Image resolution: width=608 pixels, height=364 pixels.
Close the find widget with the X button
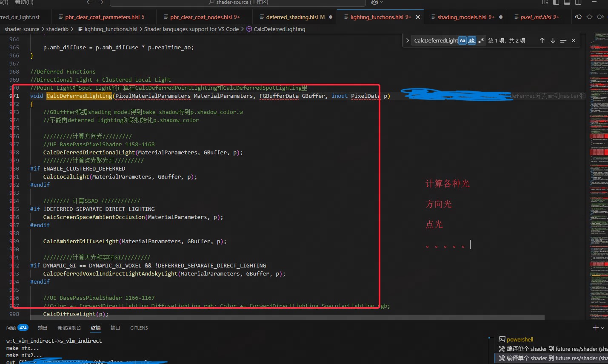click(x=573, y=40)
